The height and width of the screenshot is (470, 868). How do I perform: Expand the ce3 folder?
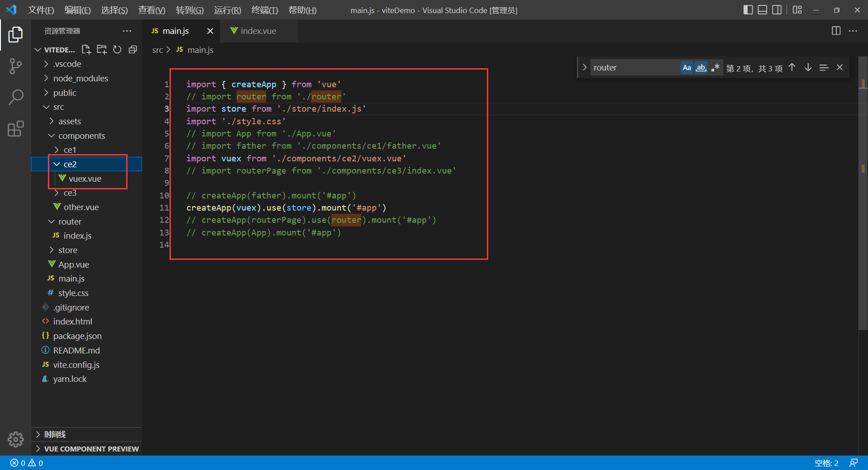pos(87,193)
